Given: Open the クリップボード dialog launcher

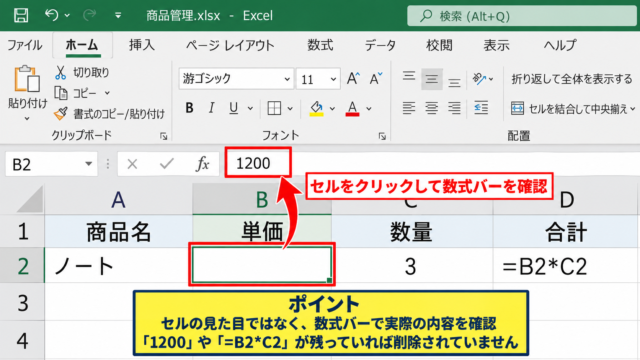Looking at the screenshot, I should [164, 136].
